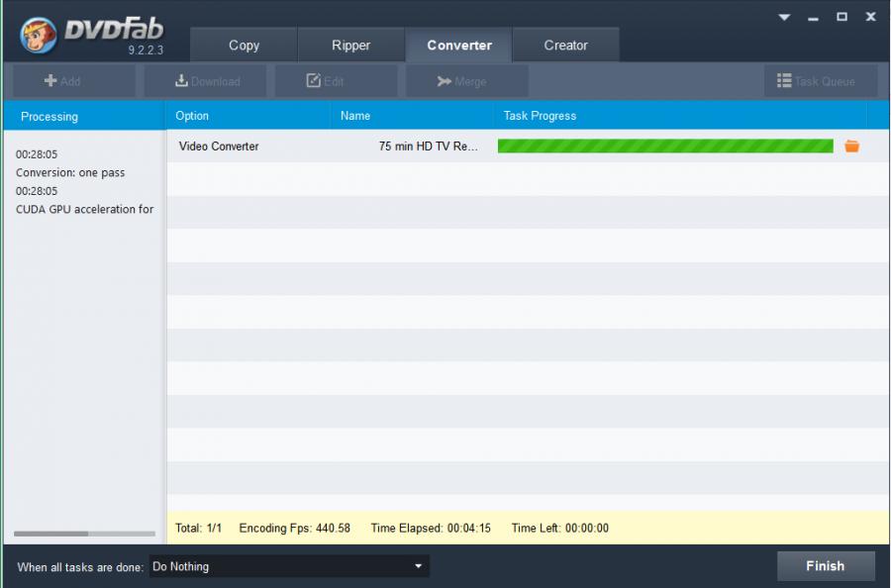
Task: Click 'CUDA GPU acceleration for' log entry
Action: (85, 209)
